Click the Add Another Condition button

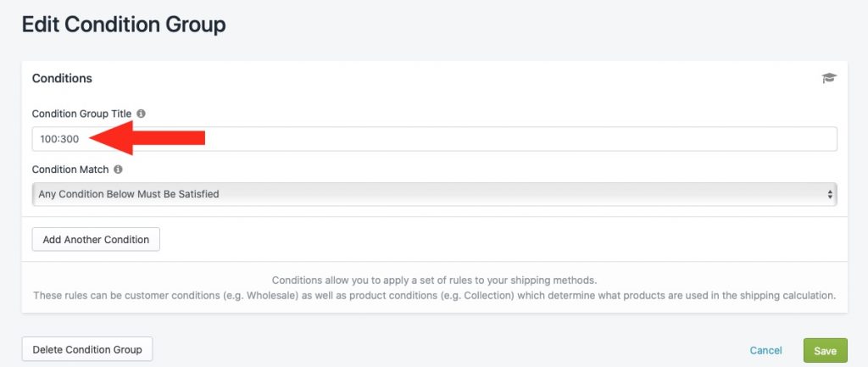pyautogui.click(x=96, y=240)
